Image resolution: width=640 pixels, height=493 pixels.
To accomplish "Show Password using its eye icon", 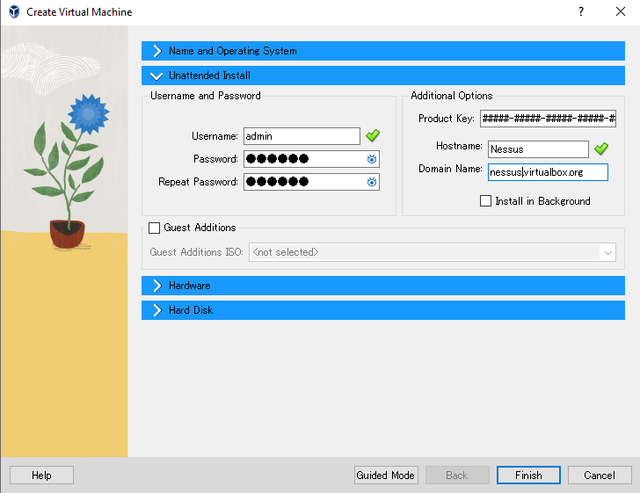I will [371, 159].
